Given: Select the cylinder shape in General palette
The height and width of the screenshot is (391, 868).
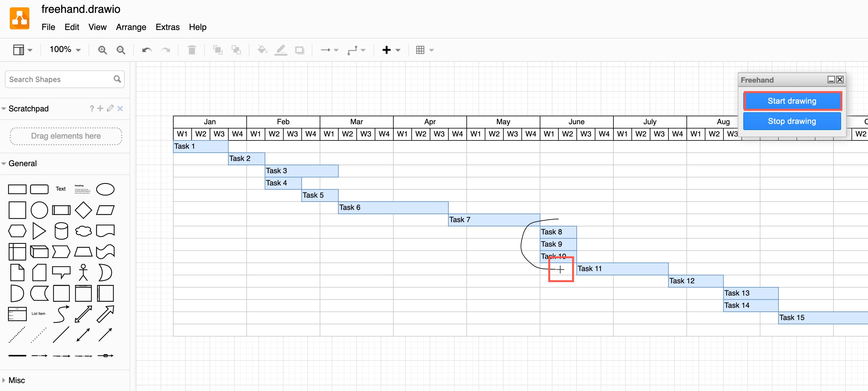Looking at the screenshot, I should click(61, 231).
